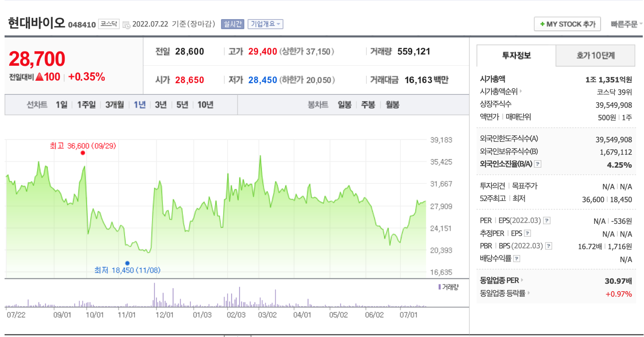Click the current price 28,700
Image resolution: width=644 pixels, height=337 pixels.
coord(37,59)
